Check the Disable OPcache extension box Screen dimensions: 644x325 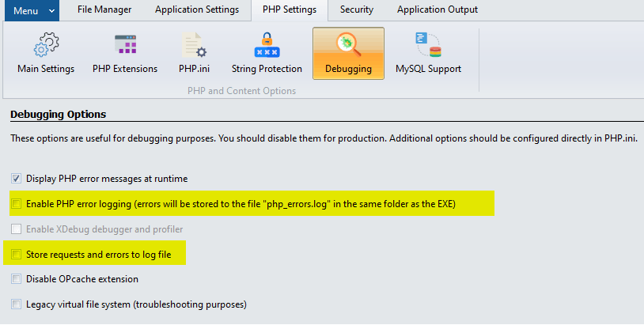click(17, 279)
